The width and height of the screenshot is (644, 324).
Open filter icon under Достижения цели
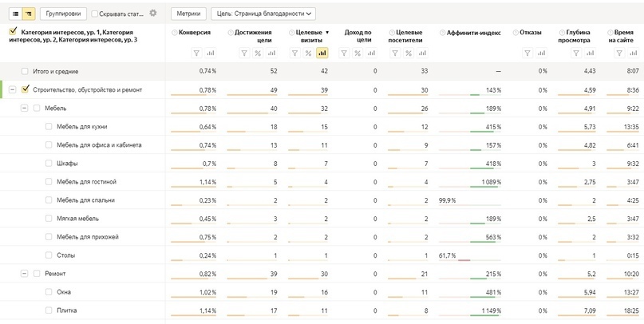[244, 53]
